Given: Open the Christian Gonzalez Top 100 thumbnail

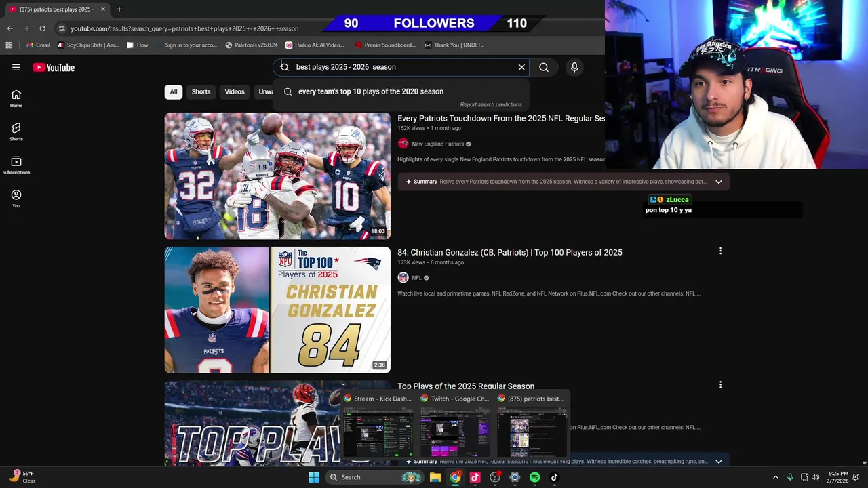Looking at the screenshot, I should tap(277, 310).
